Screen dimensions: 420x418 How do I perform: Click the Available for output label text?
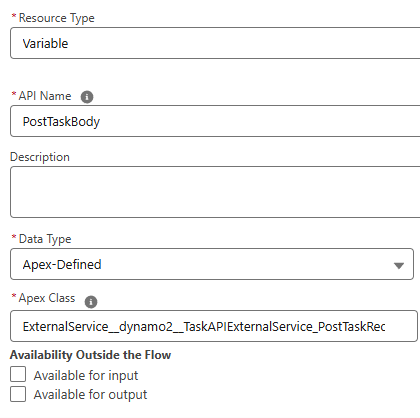pyautogui.click(x=90, y=395)
